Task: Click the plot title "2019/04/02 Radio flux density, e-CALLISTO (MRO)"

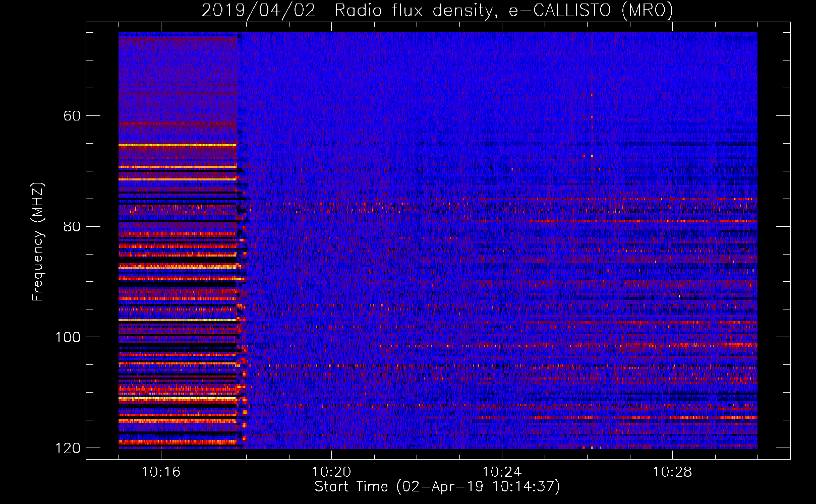Action: [437, 10]
